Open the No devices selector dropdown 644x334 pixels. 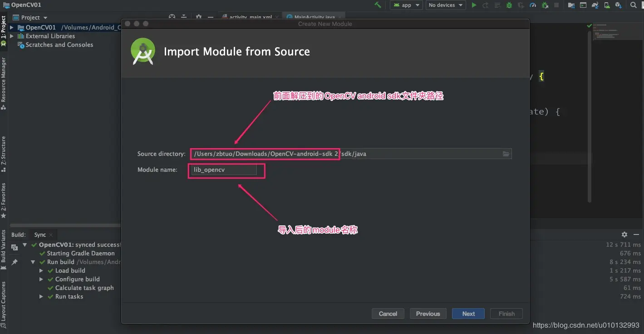[x=446, y=5]
